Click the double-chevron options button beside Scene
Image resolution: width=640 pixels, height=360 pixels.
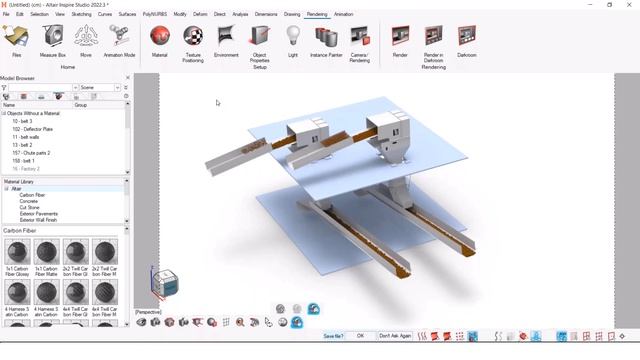[126, 88]
